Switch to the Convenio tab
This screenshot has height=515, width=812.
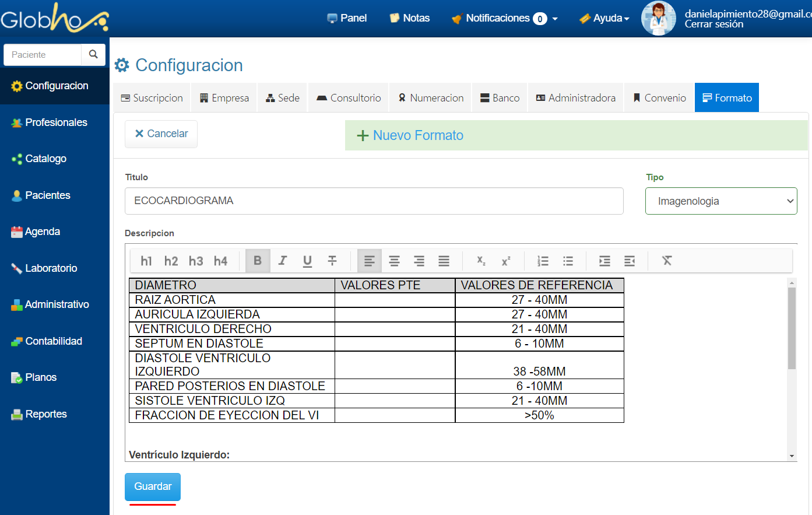pos(659,98)
